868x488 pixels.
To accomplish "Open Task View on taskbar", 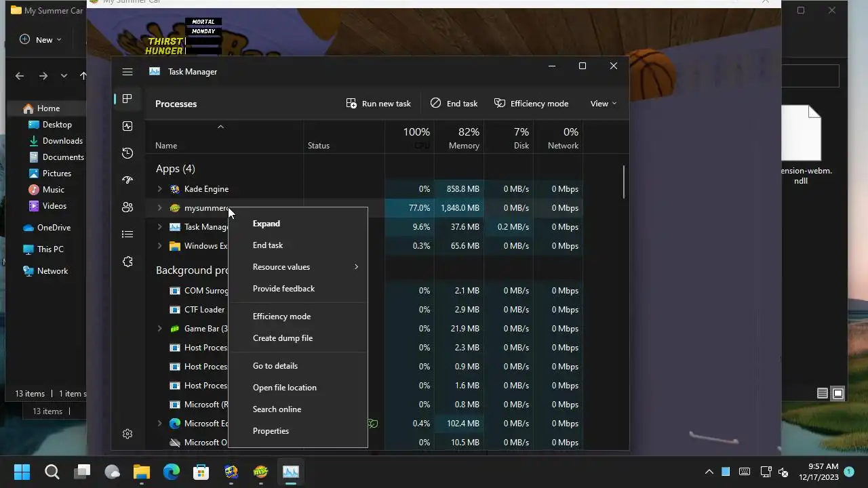I will click(x=83, y=472).
